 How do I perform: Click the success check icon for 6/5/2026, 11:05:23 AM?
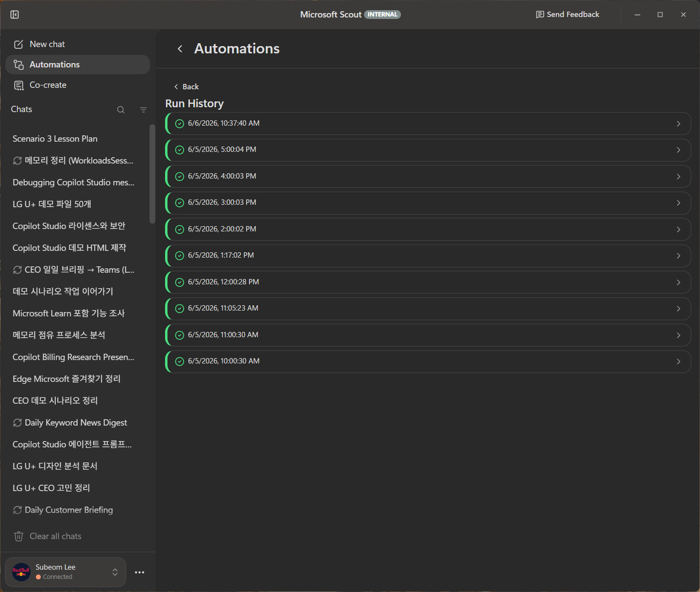180,309
